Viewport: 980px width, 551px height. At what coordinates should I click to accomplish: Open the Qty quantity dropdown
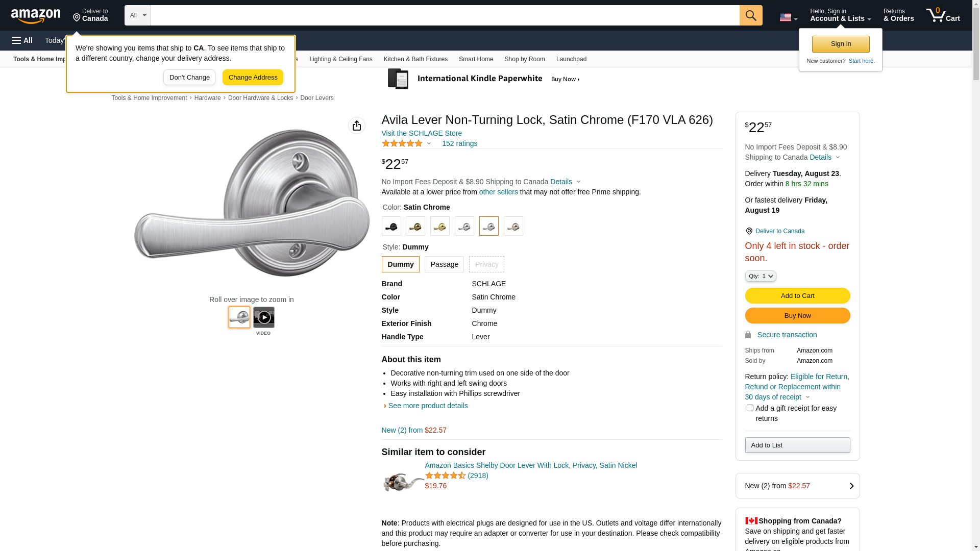tap(761, 276)
